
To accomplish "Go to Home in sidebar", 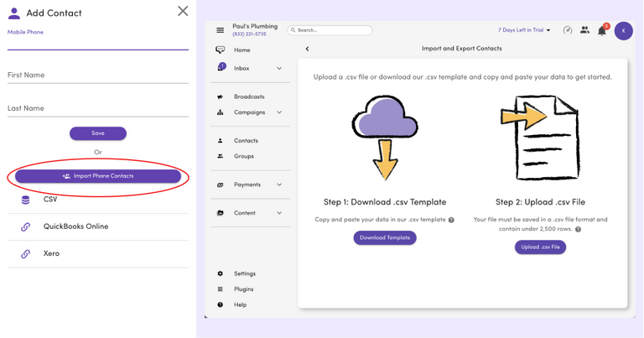I will point(241,50).
